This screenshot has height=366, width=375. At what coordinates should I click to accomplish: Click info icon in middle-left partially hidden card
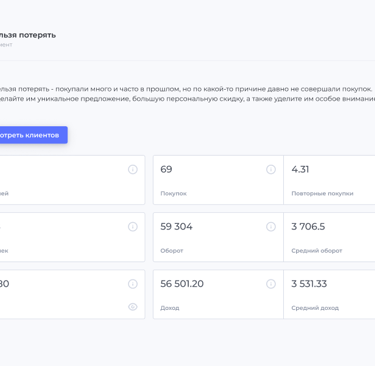pos(133,227)
